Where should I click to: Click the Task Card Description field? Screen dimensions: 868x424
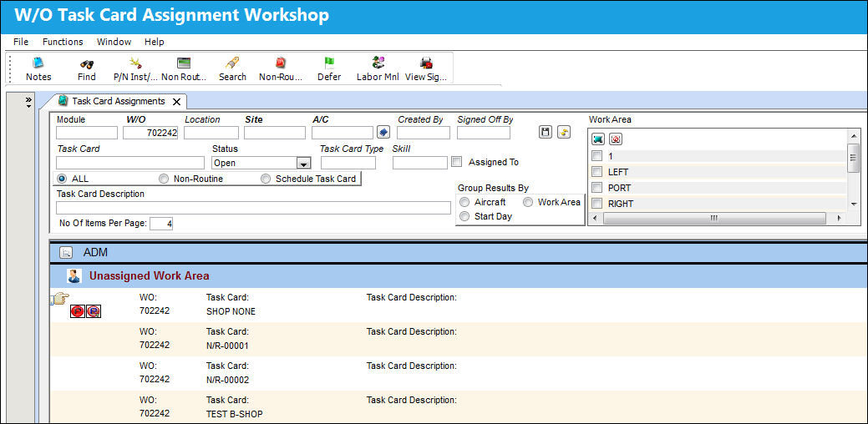(253, 208)
